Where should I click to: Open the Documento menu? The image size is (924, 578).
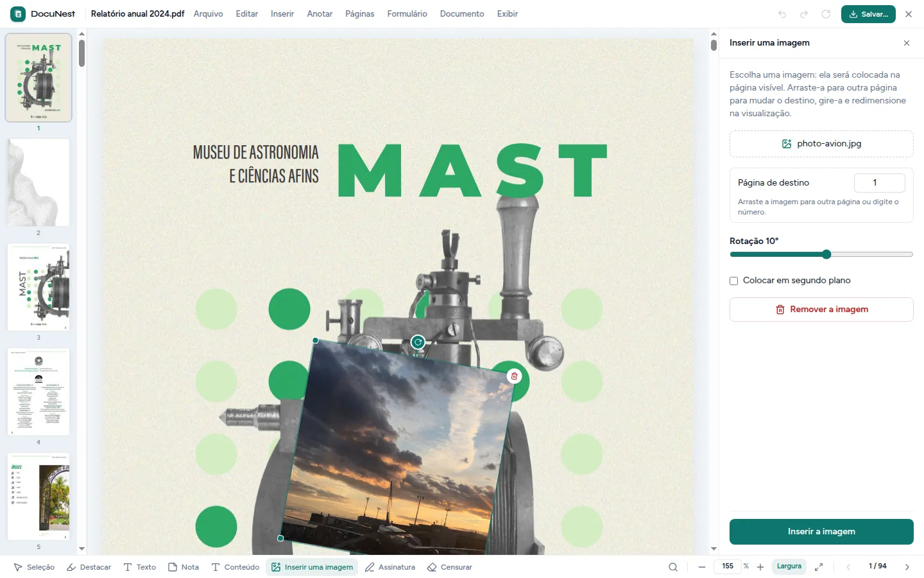462,13
